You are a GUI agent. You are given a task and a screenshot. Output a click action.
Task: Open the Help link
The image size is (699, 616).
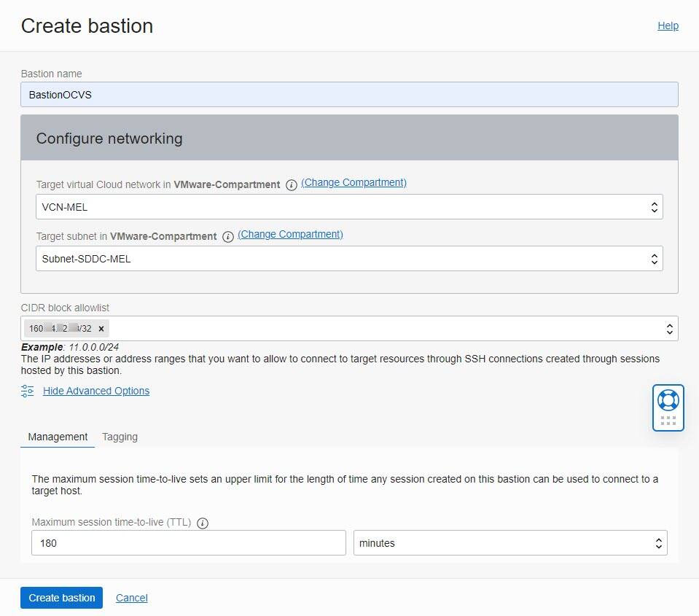[x=668, y=26]
